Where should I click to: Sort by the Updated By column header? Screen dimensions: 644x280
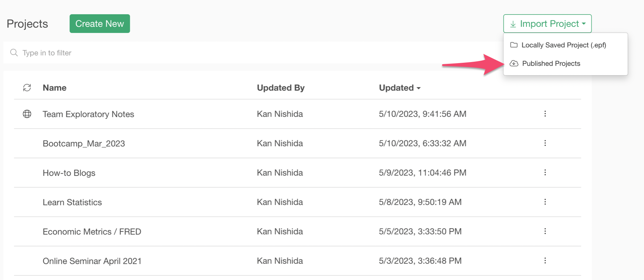[x=281, y=88]
